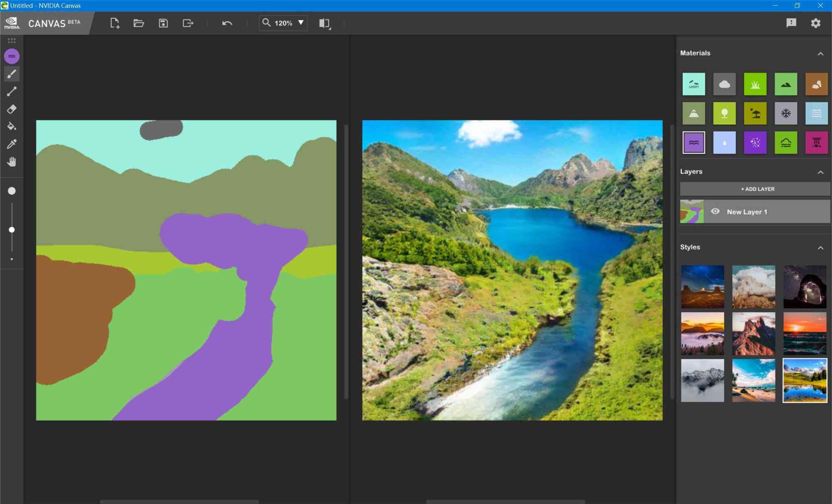The width and height of the screenshot is (832, 504).
Task: Select the Fill tool in toolbar
Action: click(11, 126)
